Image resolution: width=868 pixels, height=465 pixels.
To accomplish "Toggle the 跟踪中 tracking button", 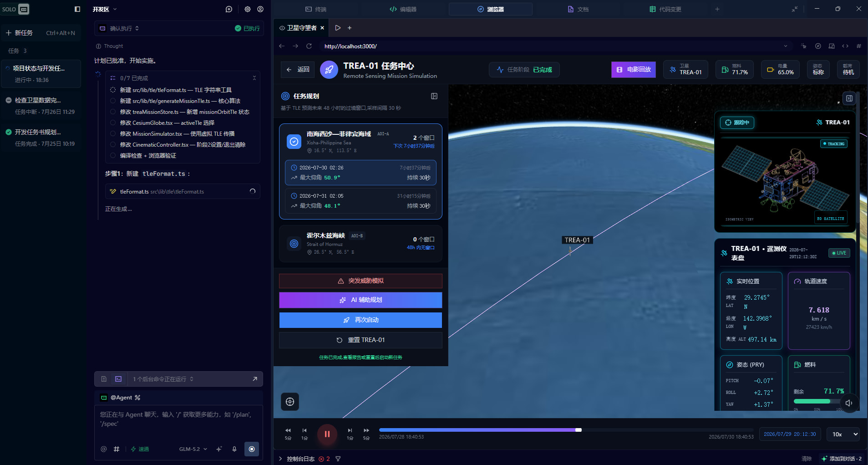I will (x=737, y=123).
